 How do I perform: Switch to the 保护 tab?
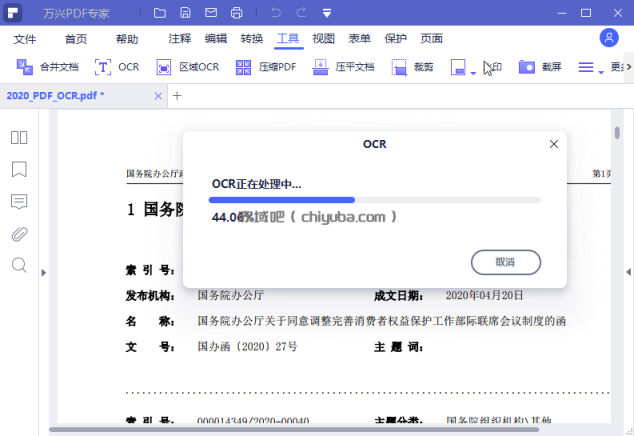pyautogui.click(x=395, y=38)
